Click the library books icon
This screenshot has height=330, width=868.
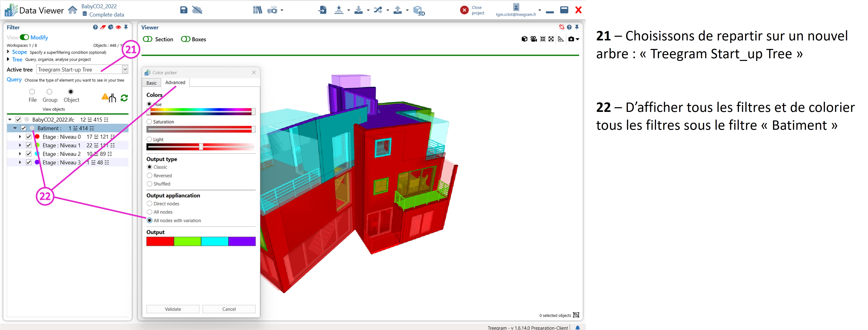click(x=257, y=10)
